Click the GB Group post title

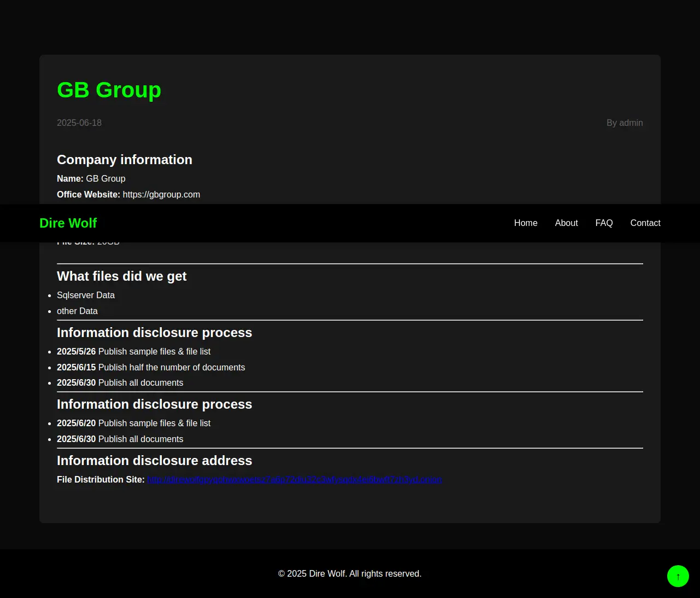[109, 90]
